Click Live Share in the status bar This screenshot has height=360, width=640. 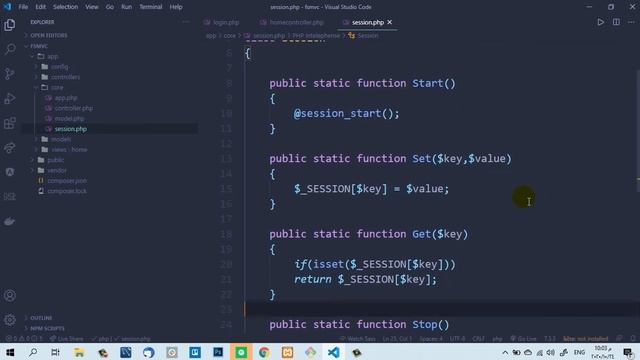(x=67, y=339)
